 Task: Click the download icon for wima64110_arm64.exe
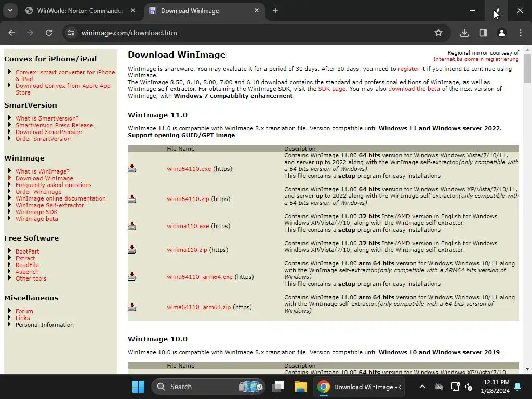[132, 276]
